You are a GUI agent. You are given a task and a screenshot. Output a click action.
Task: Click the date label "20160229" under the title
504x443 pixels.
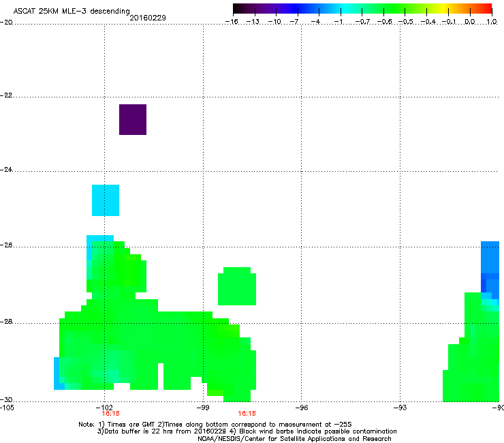(148, 18)
